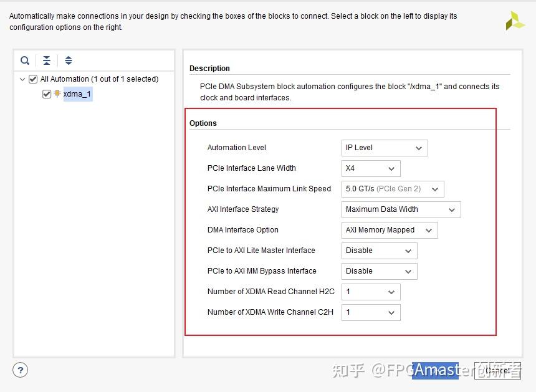This screenshot has height=392, width=536.
Task: Select the xdma_1 tree item label
Action: click(78, 94)
